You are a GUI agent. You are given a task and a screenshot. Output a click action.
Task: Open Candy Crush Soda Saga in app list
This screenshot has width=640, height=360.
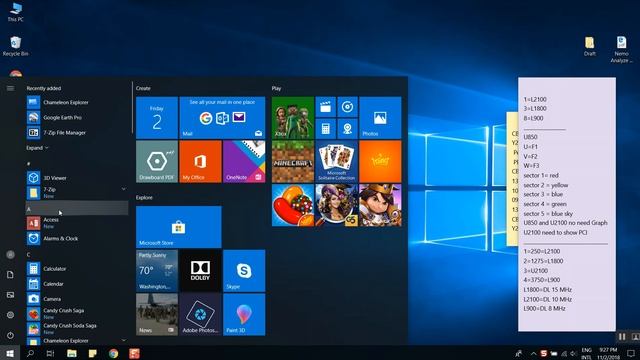click(x=77, y=329)
